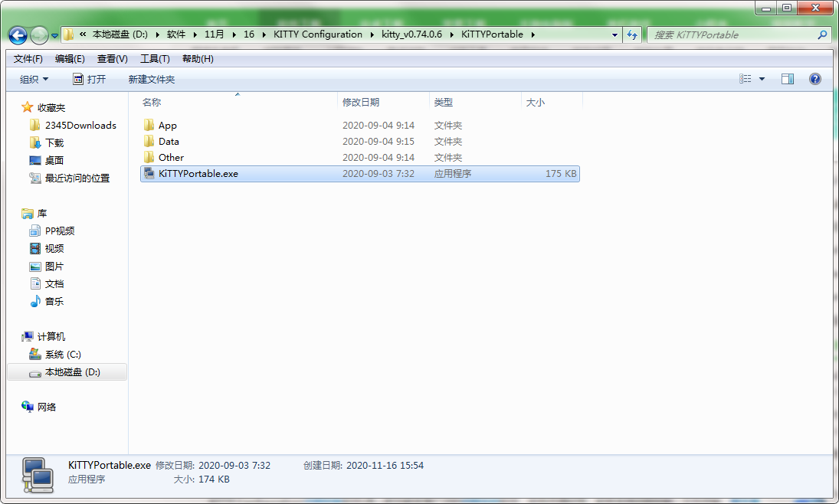Click KiTTYPortable breadcrumb segment
Screen dimensions: 839x504
pyautogui.click(x=492, y=34)
